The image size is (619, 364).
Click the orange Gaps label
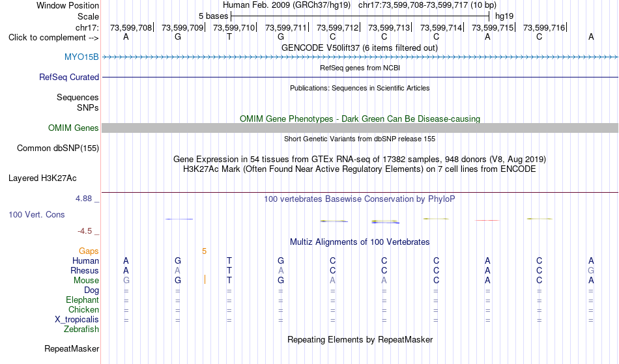click(x=89, y=251)
